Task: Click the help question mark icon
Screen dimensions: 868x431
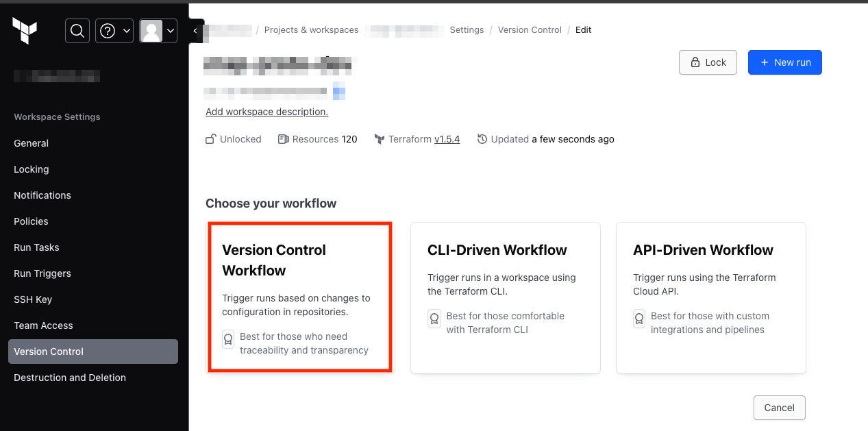Action: click(x=109, y=30)
